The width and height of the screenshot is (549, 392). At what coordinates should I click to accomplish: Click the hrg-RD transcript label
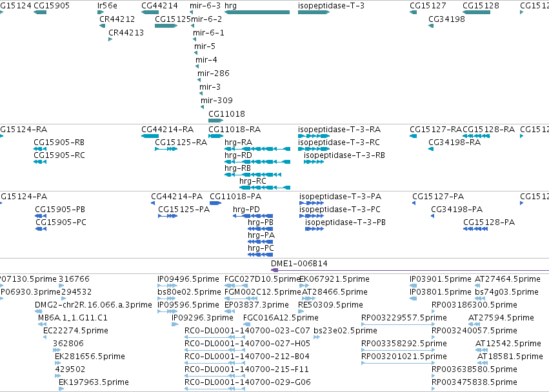(238, 155)
